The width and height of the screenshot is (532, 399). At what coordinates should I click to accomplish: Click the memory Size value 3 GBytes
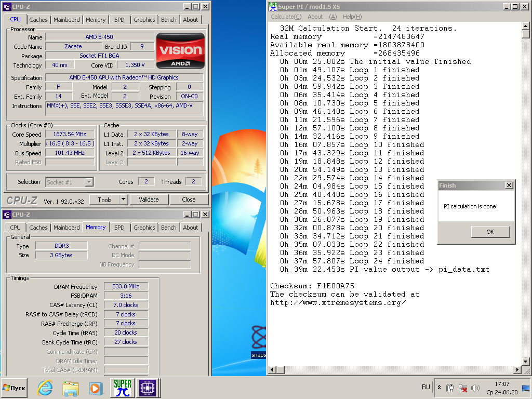[61, 255]
